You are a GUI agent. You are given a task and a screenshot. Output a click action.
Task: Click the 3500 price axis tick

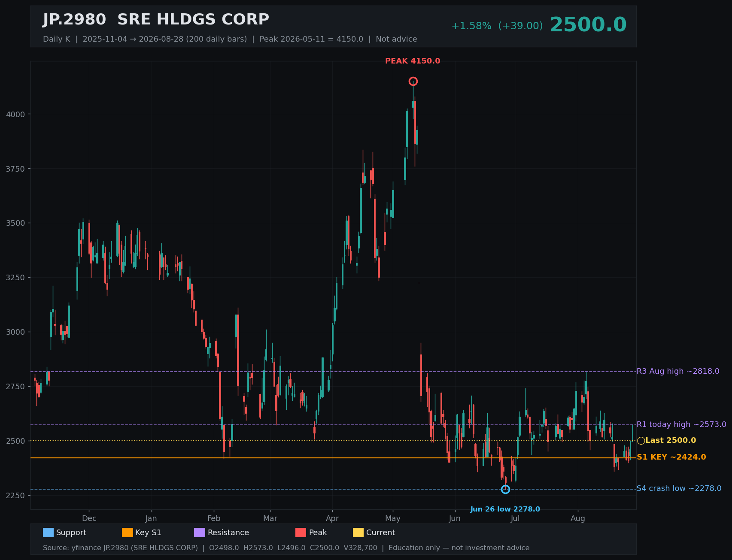point(15,223)
